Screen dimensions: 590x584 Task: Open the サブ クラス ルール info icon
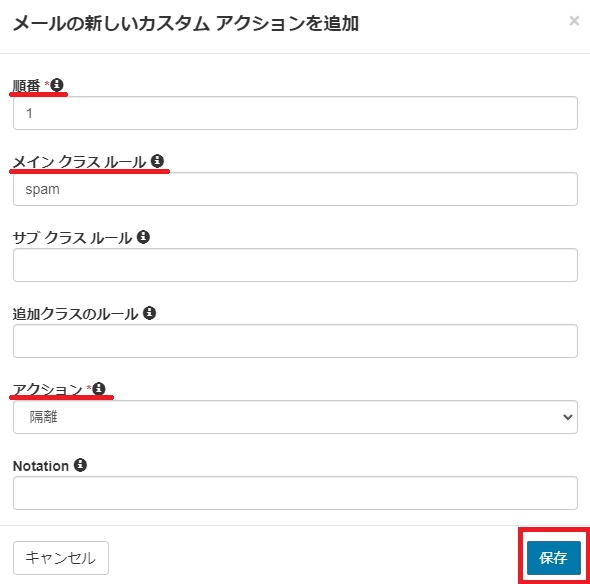(x=143, y=237)
